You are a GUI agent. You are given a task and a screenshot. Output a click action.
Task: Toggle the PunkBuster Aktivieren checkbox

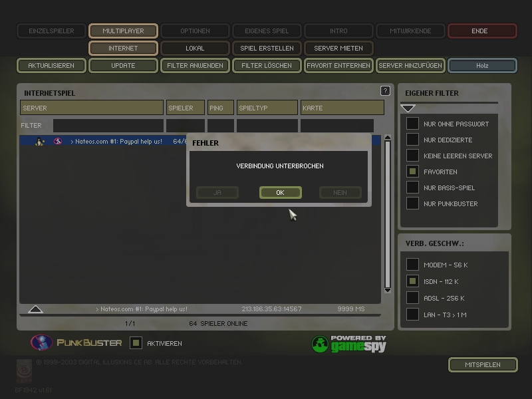[136, 343]
